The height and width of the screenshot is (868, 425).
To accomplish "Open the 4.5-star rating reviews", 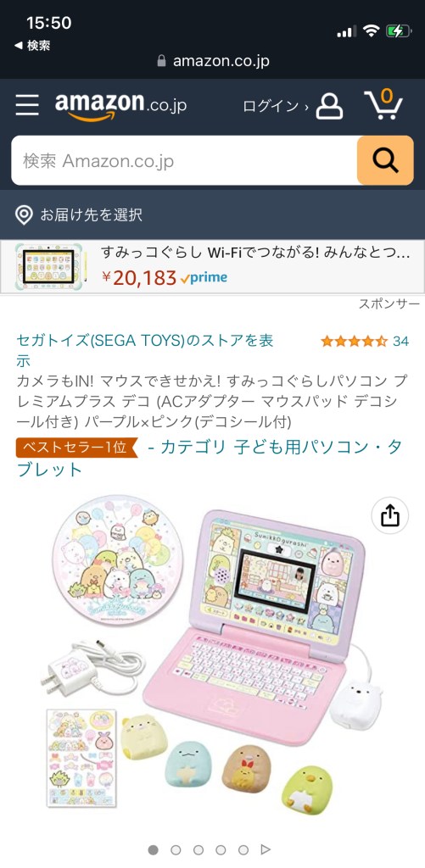I will 365,341.
